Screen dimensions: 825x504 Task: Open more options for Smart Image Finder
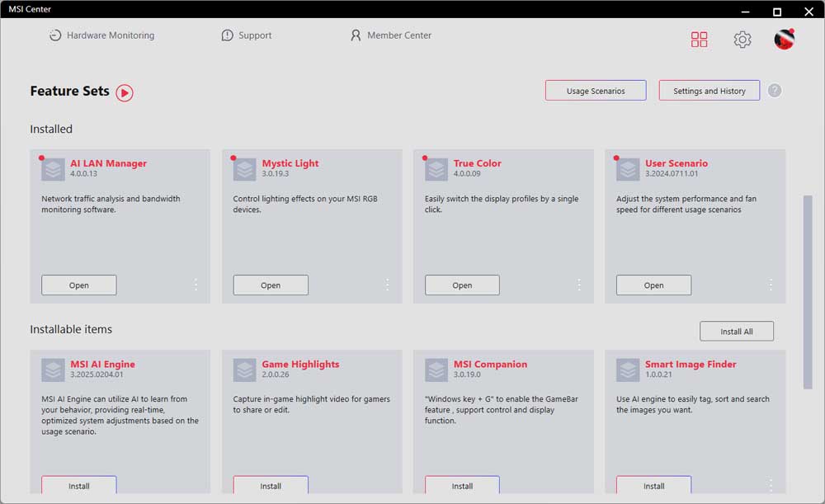(771, 485)
